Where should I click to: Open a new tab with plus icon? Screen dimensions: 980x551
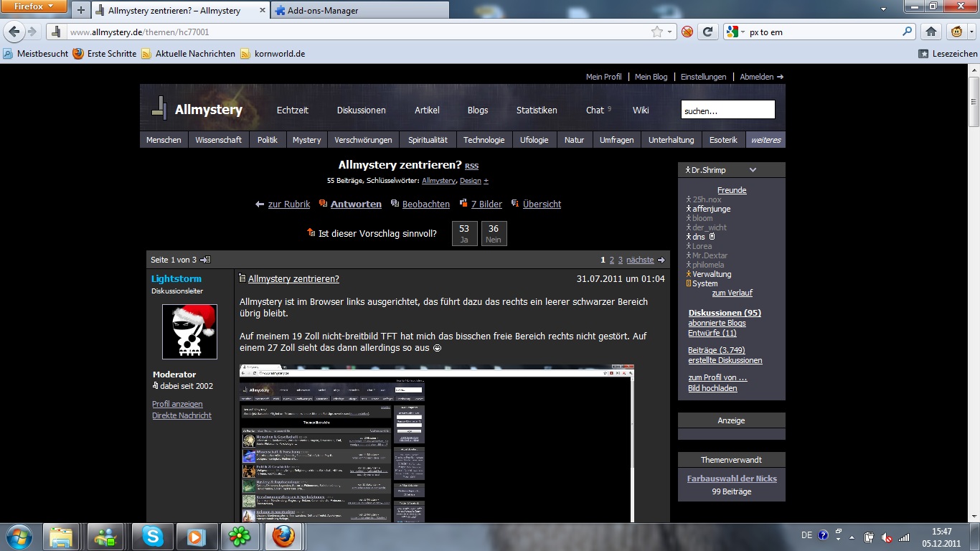tap(81, 11)
